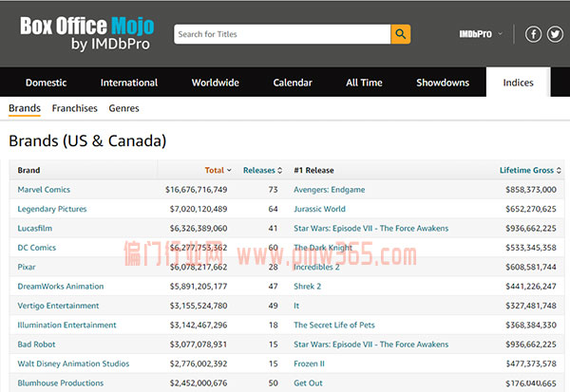Open the It release link

[x=296, y=306]
